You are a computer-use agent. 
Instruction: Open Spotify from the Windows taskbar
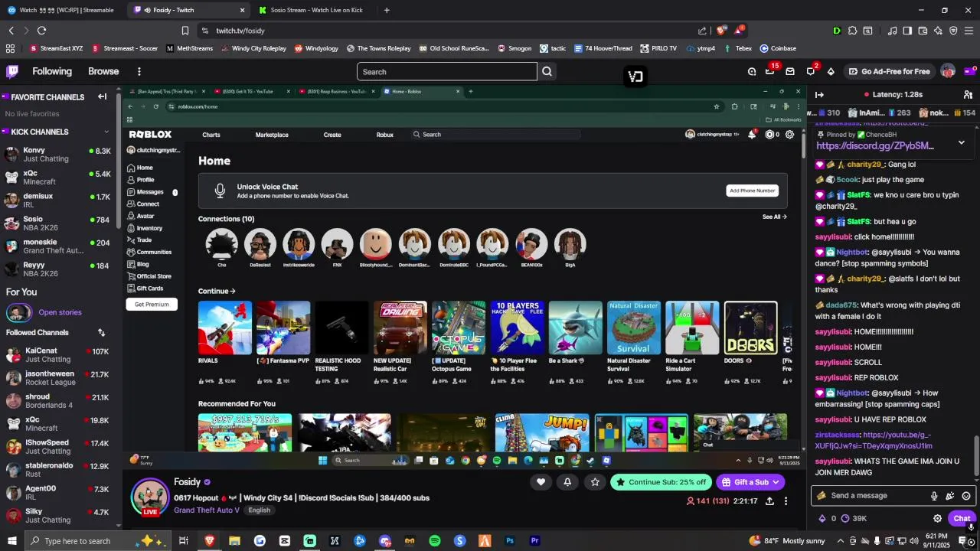point(435,541)
